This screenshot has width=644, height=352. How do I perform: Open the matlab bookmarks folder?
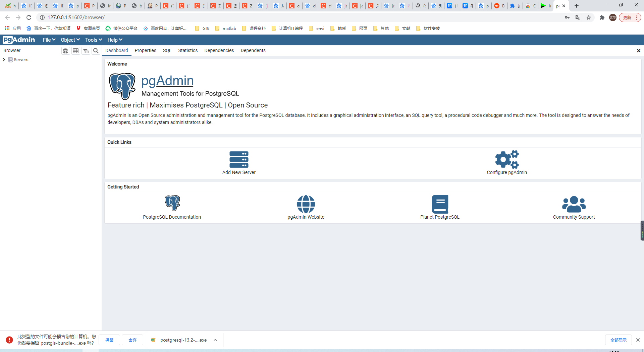coord(226,29)
